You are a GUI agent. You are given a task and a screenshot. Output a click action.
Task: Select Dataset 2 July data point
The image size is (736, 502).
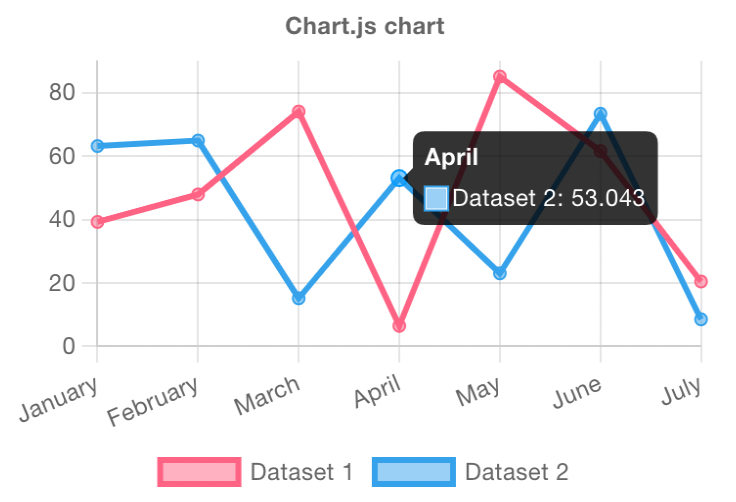pos(701,319)
